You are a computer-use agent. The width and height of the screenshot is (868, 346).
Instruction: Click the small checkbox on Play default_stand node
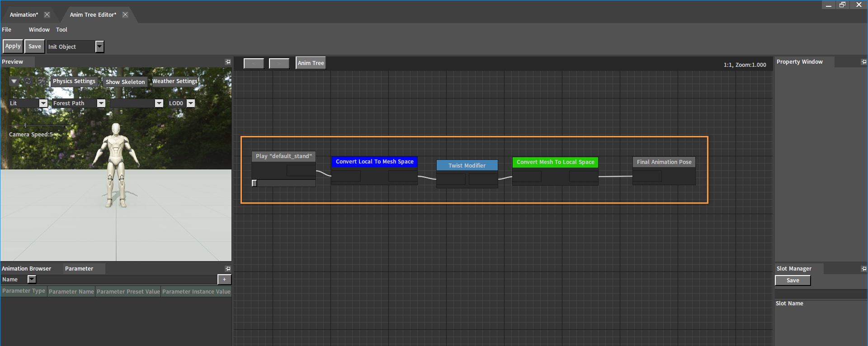[x=255, y=183]
